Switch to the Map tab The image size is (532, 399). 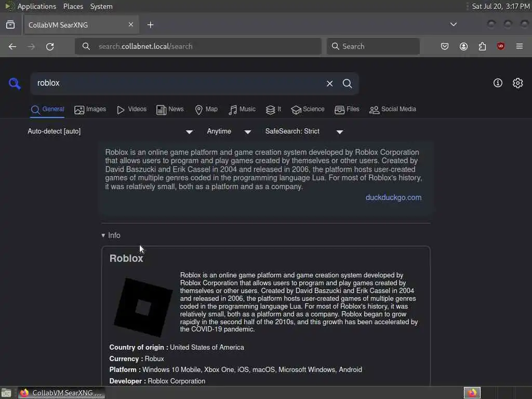pyautogui.click(x=206, y=110)
